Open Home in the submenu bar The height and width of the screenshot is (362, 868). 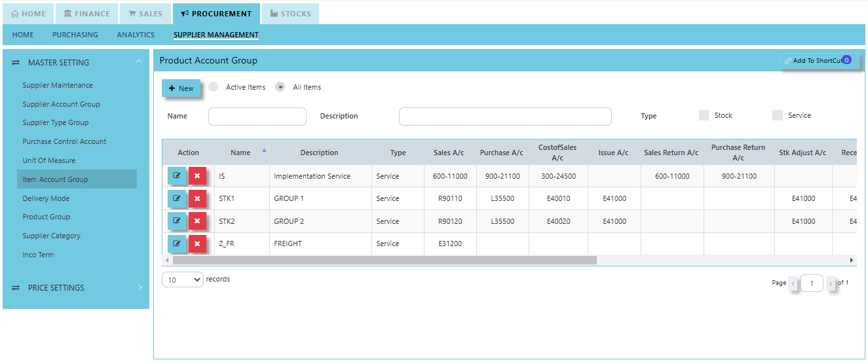[23, 35]
